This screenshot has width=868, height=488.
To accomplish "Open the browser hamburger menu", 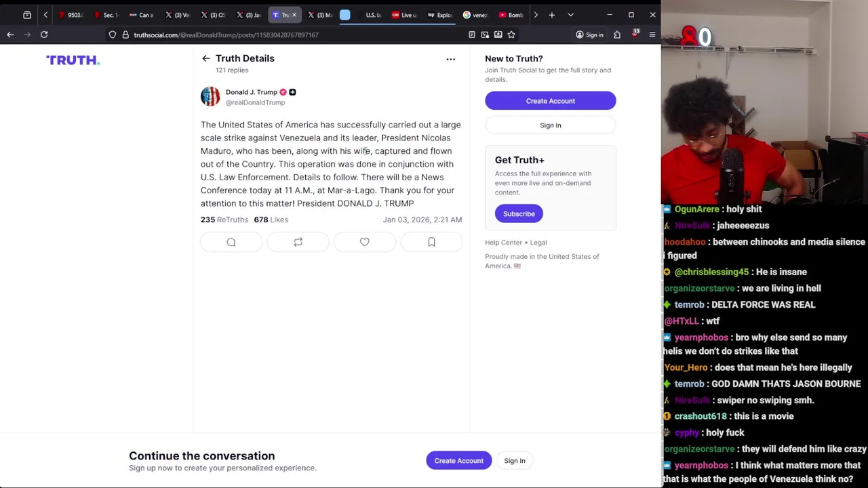I will pos(652,35).
